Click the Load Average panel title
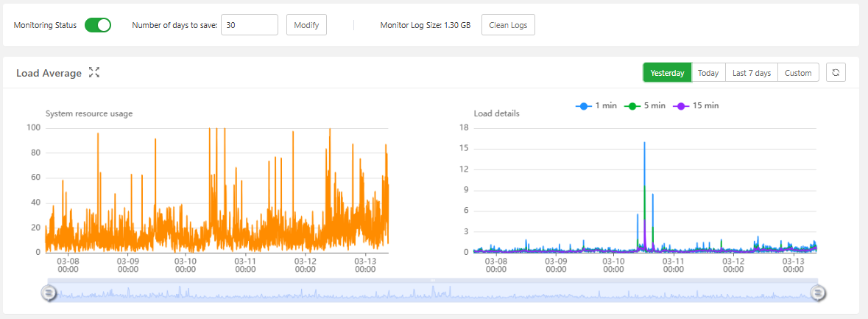 (49, 72)
